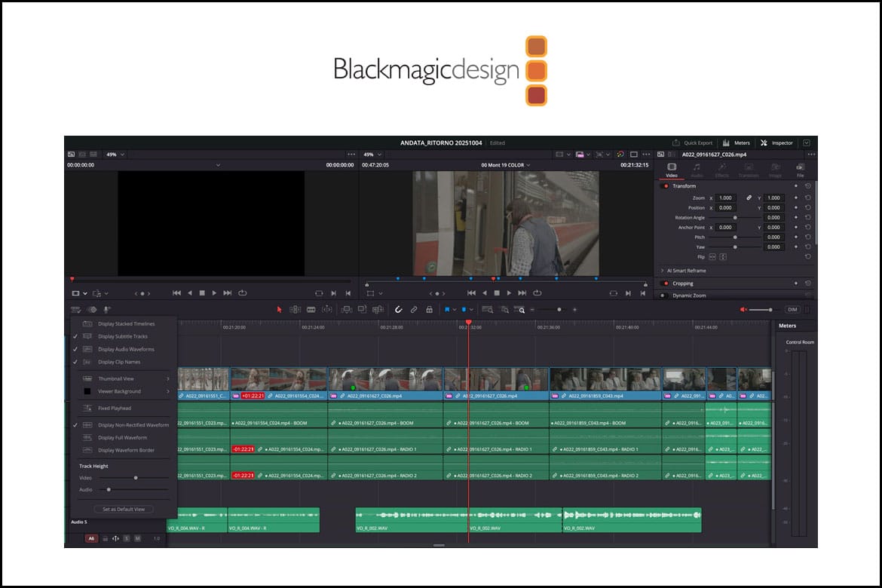
Task: Stop playback in the timeline viewer
Action: [x=497, y=293]
